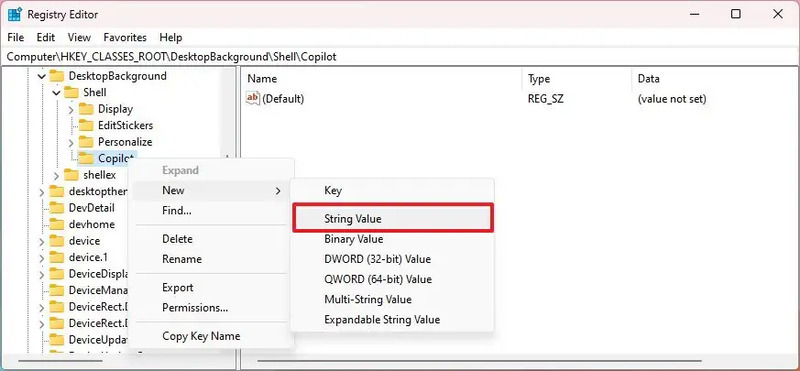Expand the Personalize key
Screen dimensions: 800x371
pos(71,142)
